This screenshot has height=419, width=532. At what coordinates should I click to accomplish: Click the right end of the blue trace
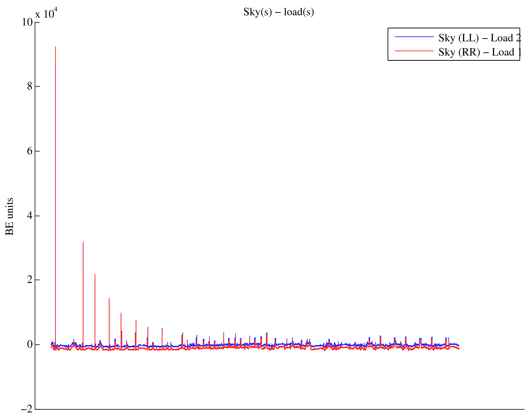459,346
